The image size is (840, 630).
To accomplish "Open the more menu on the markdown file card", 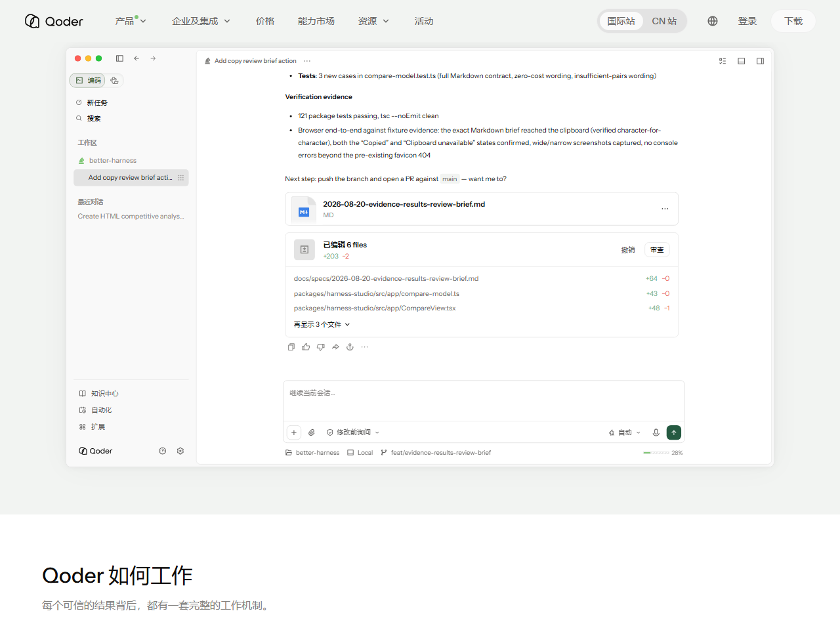I will click(665, 209).
